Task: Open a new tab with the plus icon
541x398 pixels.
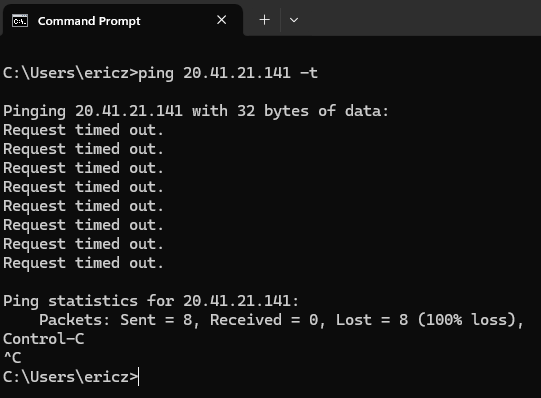Action: tap(265, 20)
